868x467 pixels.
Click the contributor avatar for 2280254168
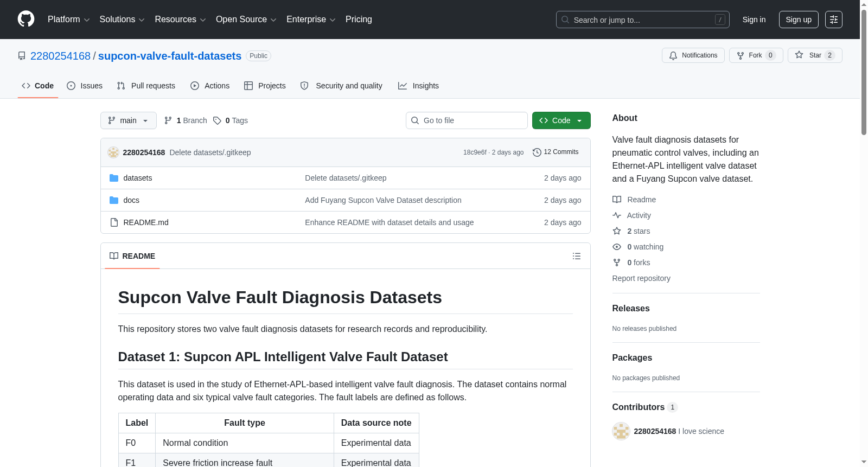(621, 431)
